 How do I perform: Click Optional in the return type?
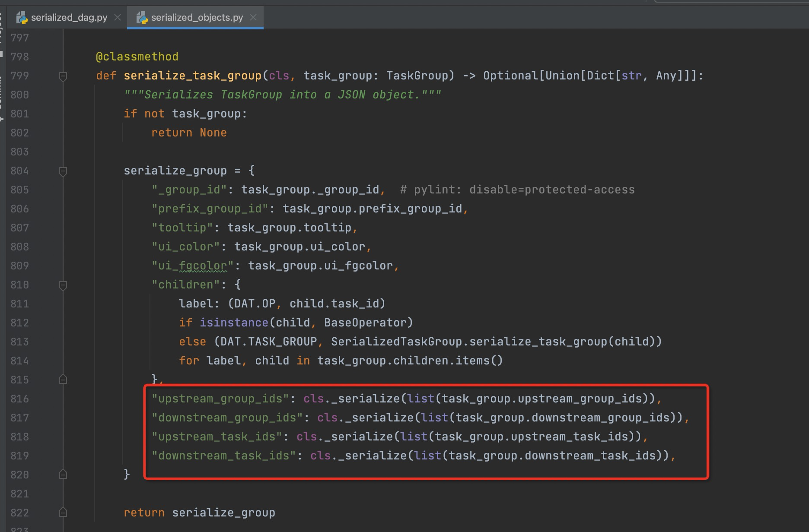pyautogui.click(x=510, y=76)
